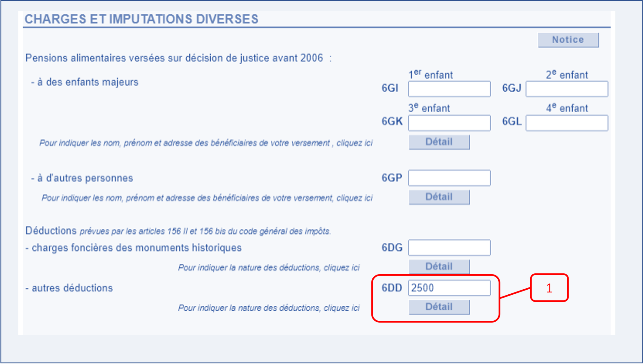
Task: Click the 'Charges et imputations diverses' heading
Action: coord(141,19)
